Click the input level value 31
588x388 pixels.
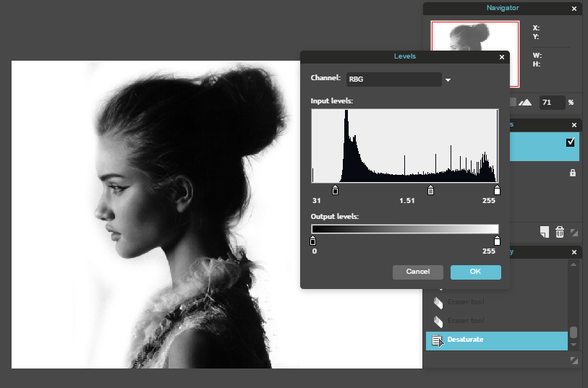pos(317,201)
